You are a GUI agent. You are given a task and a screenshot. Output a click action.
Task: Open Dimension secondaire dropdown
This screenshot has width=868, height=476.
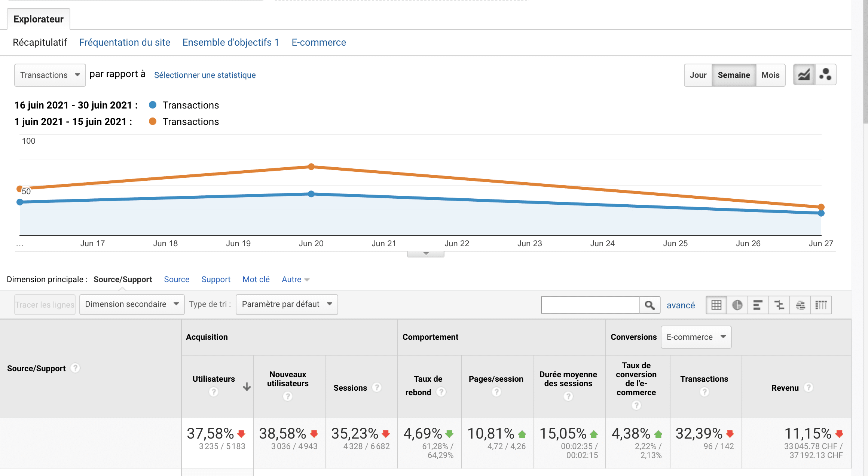pos(132,304)
